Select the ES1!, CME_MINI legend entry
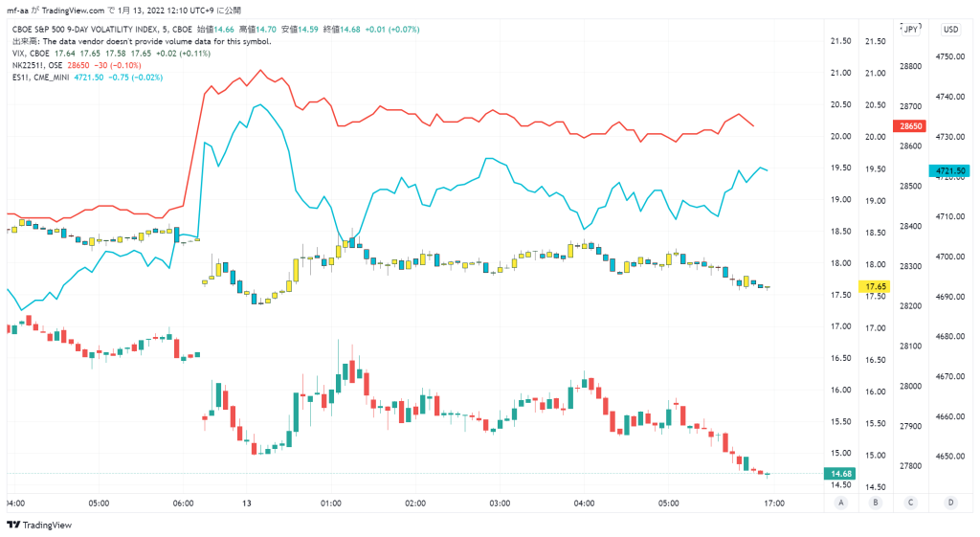Viewport: 980px width, 537px height. tap(40, 78)
